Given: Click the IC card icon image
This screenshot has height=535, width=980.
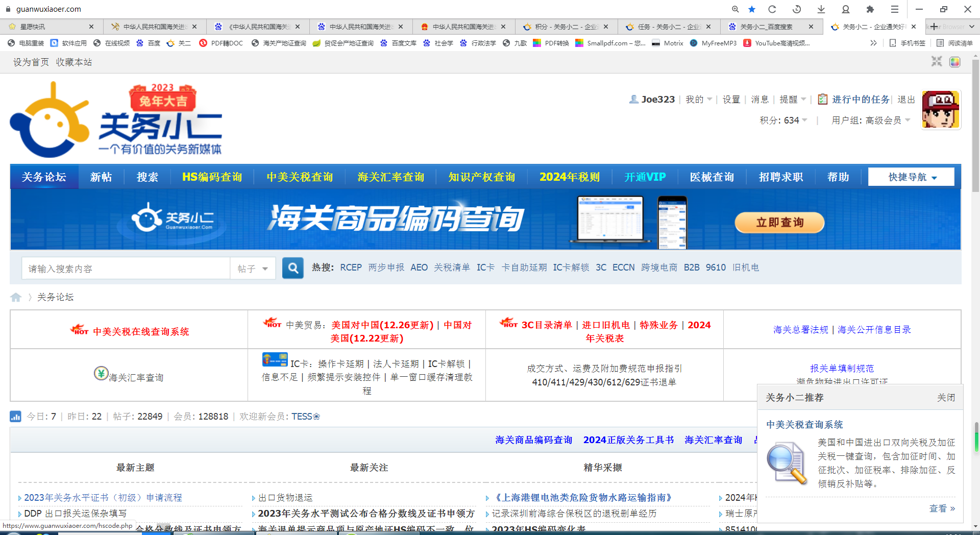Looking at the screenshot, I should pos(275,359).
